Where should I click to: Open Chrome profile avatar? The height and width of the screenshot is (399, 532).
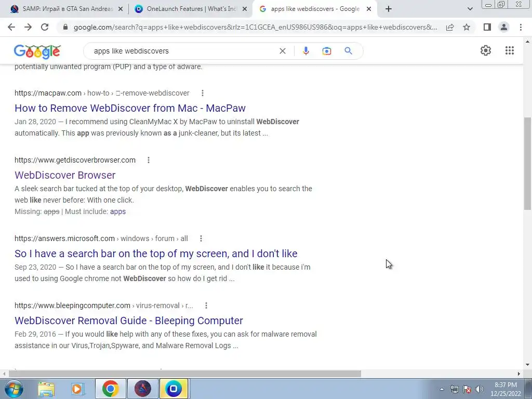(x=504, y=27)
